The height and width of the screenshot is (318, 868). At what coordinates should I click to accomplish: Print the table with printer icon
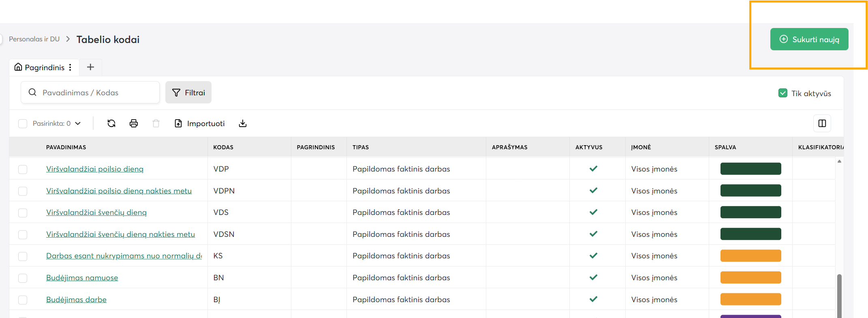[134, 123]
